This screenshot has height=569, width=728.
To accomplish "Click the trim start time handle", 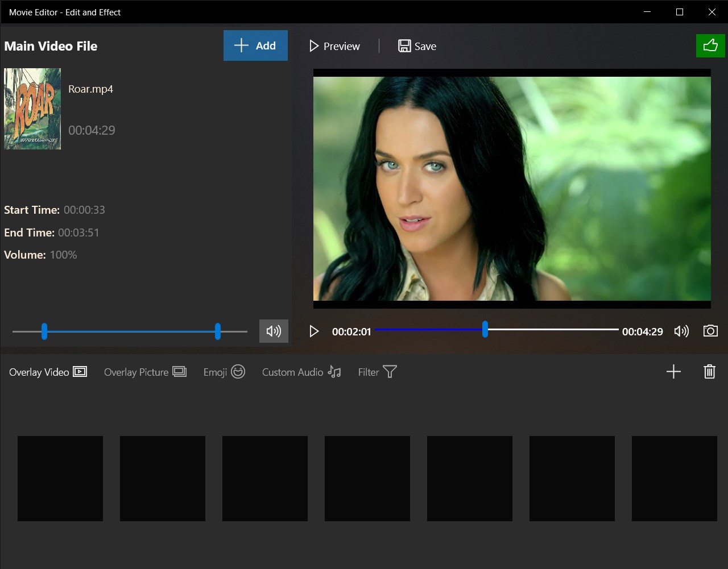I will point(44,331).
